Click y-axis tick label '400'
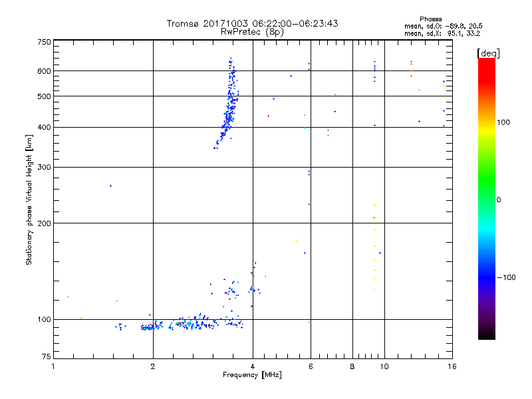Image resolution: width=532 pixels, height=399 pixels. [44, 127]
